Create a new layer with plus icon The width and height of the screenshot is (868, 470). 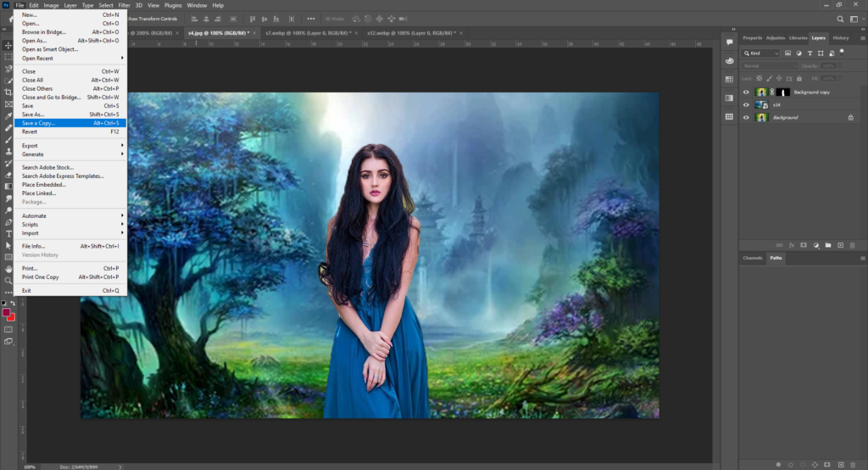click(839, 245)
